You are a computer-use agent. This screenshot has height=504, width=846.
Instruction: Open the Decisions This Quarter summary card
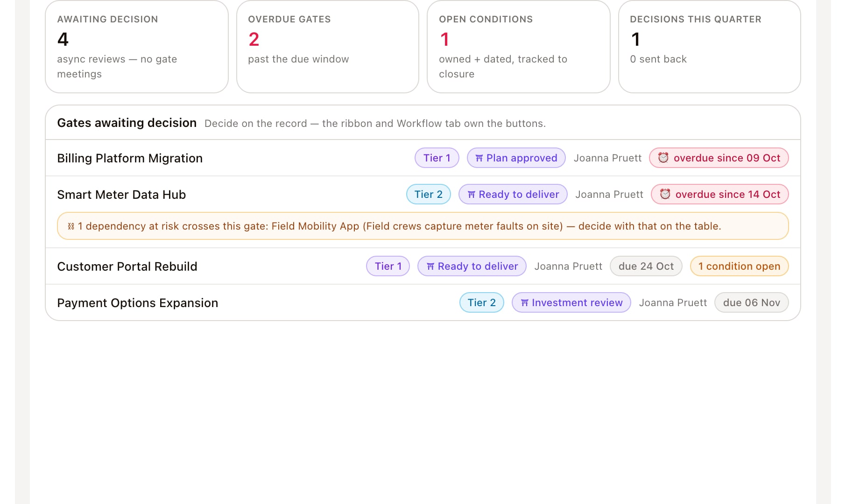point(710,47)
